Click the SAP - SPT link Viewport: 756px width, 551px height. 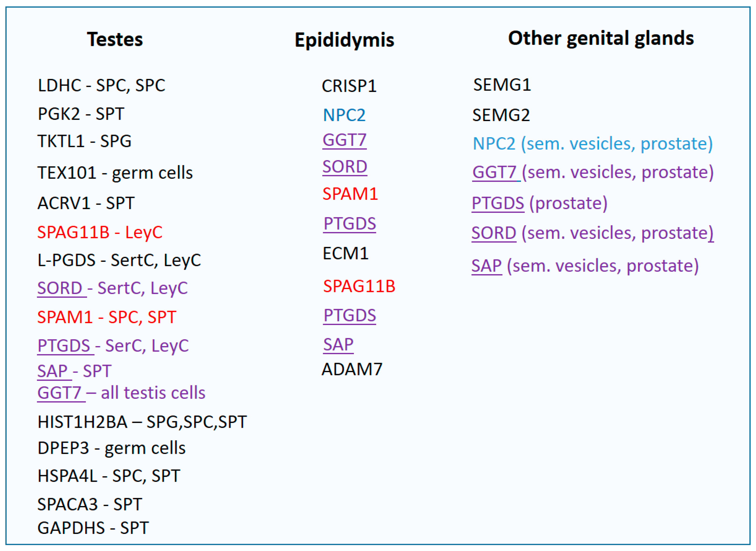click(53, 371)
